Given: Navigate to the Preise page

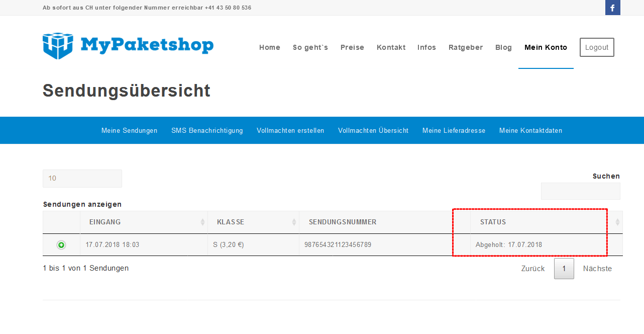Looking at the screenshot, I should [352, 47].
